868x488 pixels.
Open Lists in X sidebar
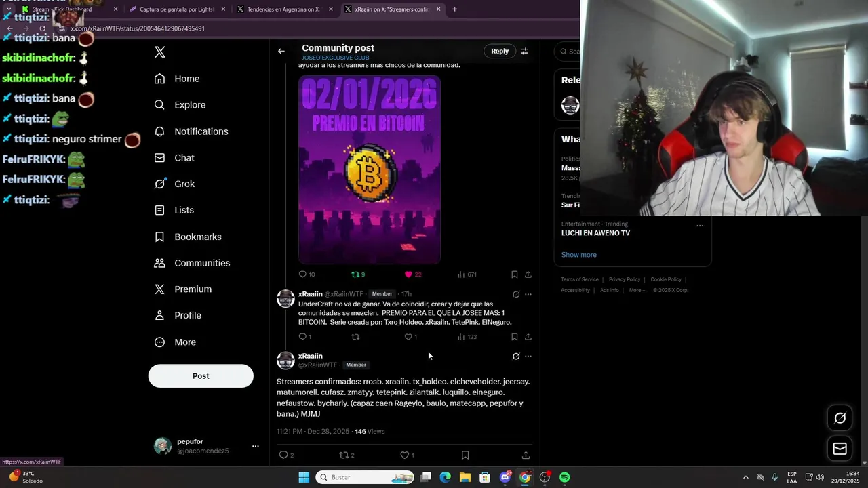[x=174, y=210]
